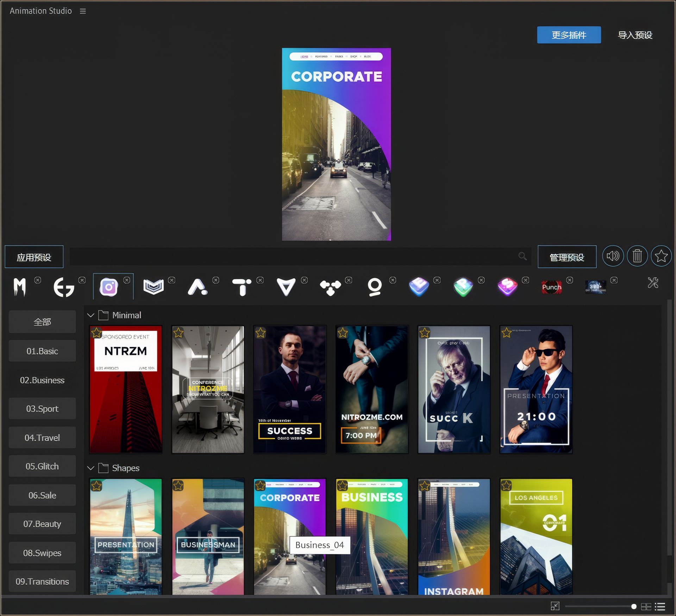This screenshot has height=616, width=676.
Task: Select the circle-ring pack icon
Action: pyautogui.click(x=375, y=287)
